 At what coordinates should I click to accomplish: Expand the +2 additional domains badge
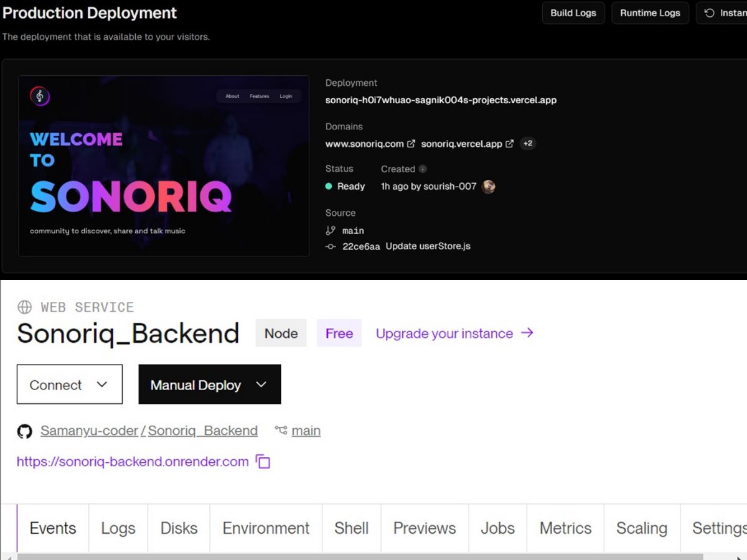point(527,144)
